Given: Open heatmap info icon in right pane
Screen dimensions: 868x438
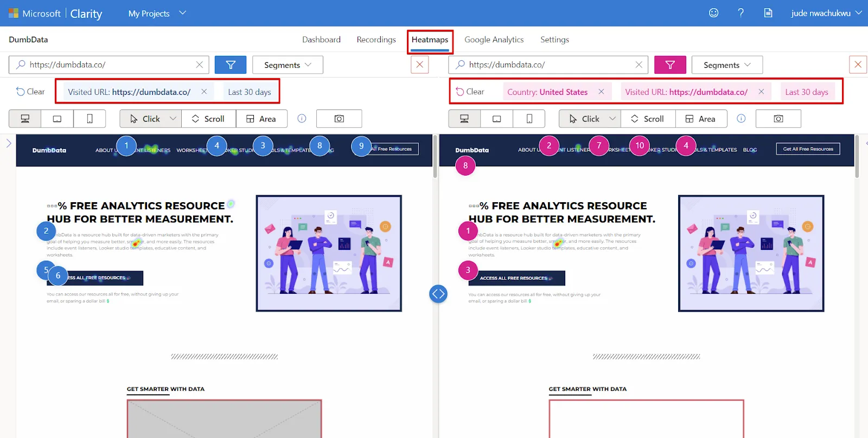Looking at the screenshot, I should coord(742,119).
